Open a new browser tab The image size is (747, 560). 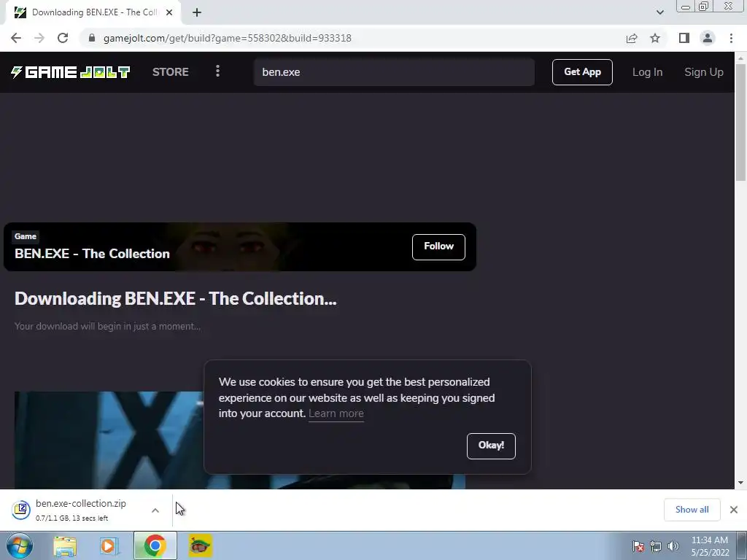pyautogui.click(x=197, y=12)
